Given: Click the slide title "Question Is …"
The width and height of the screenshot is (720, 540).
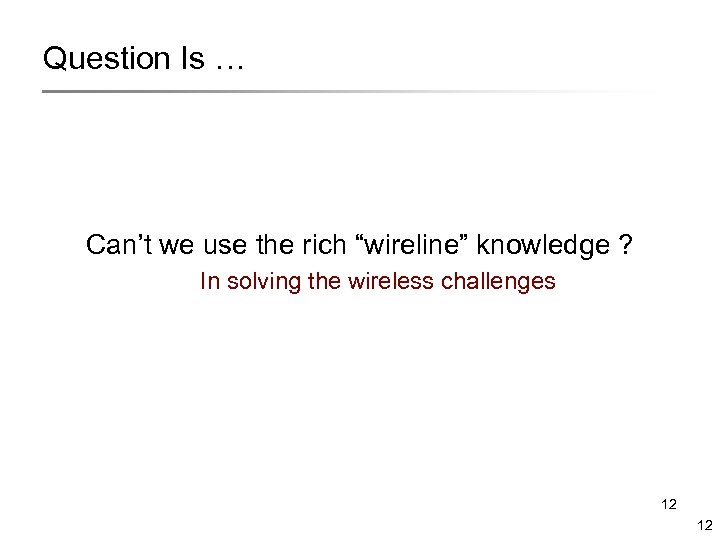Looking at the screenshot, I should (x=143, y=60).
